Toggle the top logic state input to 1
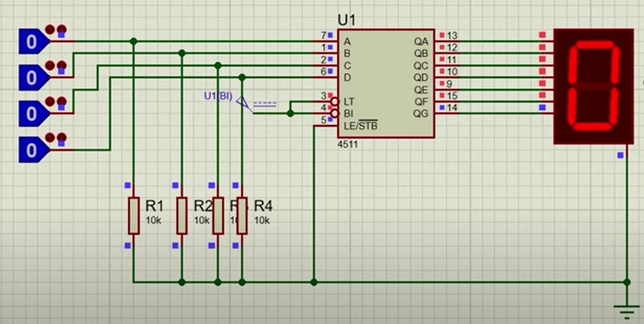The image size is (644, 324). [x=32, y=42]
